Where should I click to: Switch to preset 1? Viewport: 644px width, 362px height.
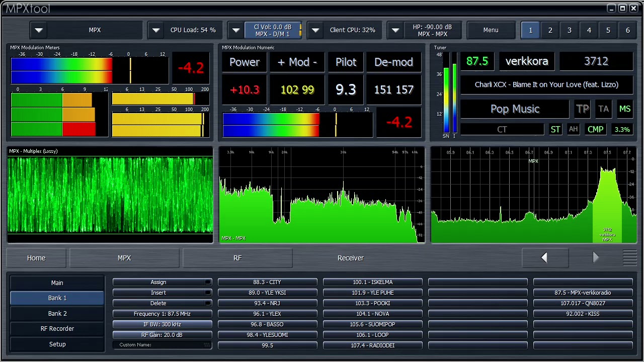click(530, 30)
